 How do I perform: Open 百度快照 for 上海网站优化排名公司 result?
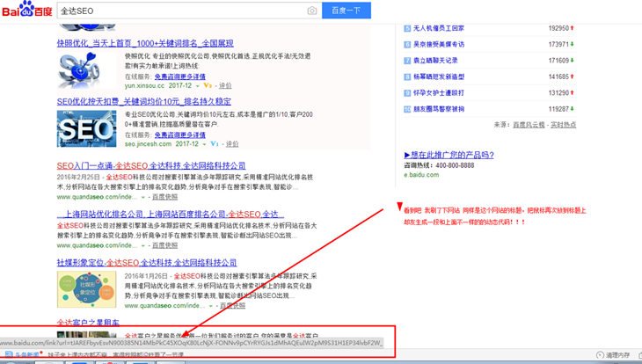pos(164,245)
